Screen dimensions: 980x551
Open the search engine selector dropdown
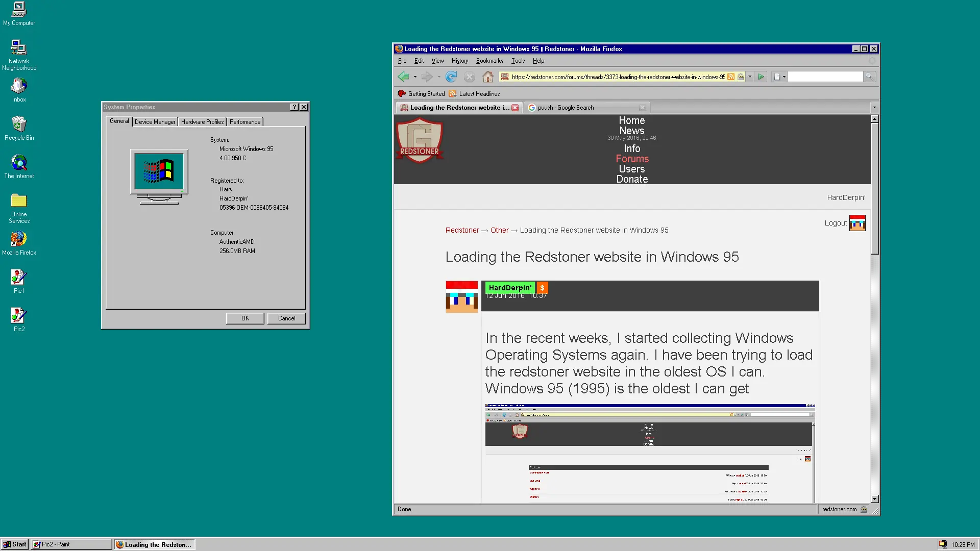(x=779, y=77)
